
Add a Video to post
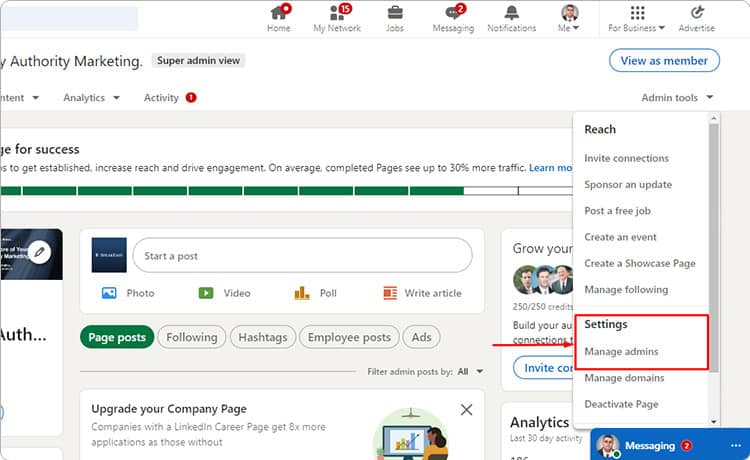tap(224, 293)
